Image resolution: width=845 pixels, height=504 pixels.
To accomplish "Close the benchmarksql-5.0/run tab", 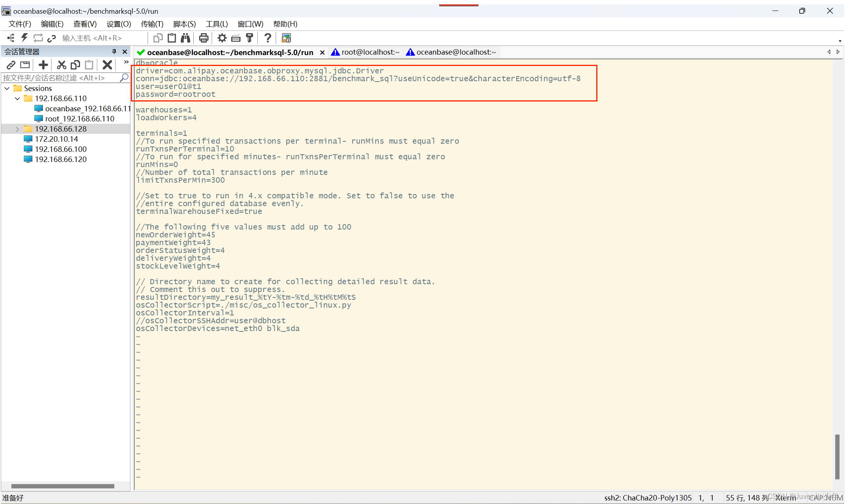I will (322, 52).
